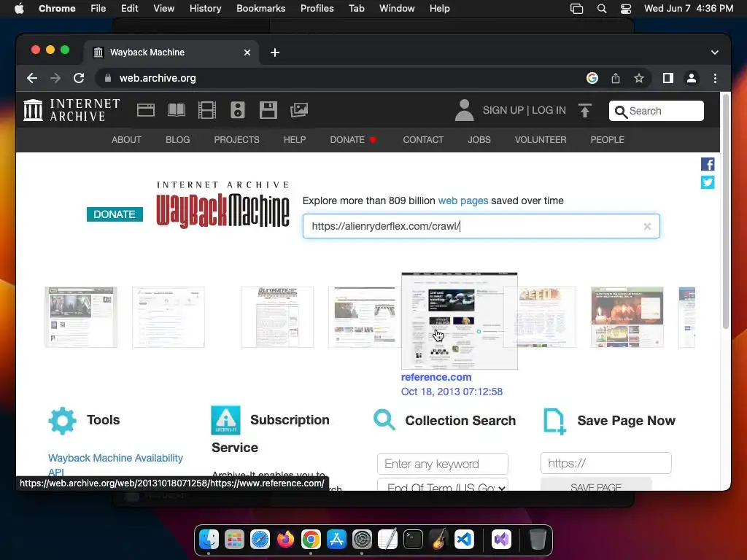Open Firefox from the dock

click(x=285, y=540)
